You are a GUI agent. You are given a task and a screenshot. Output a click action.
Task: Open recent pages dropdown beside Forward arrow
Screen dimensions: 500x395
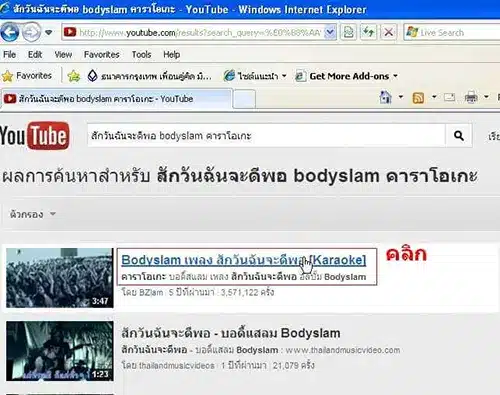coord(49,32)
